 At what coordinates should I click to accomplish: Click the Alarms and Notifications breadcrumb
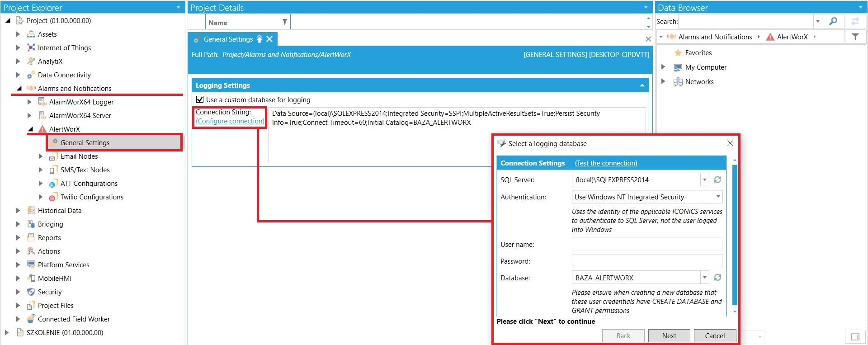[715, 37]
